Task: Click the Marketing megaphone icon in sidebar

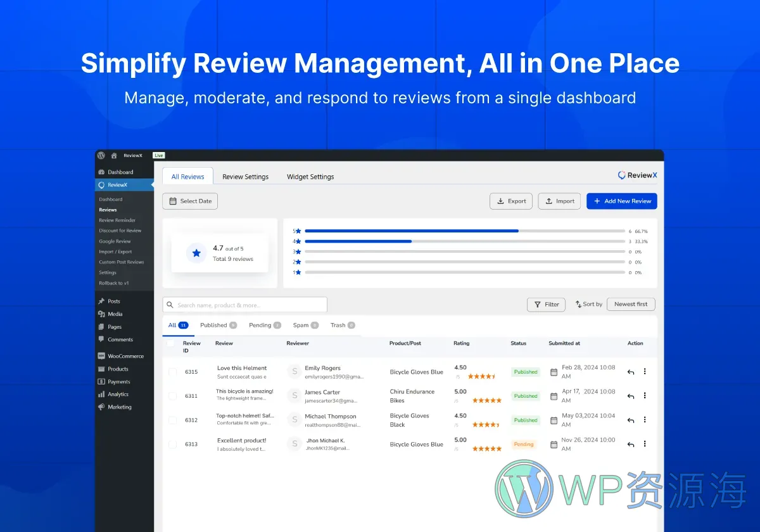Action: (101, 407)
